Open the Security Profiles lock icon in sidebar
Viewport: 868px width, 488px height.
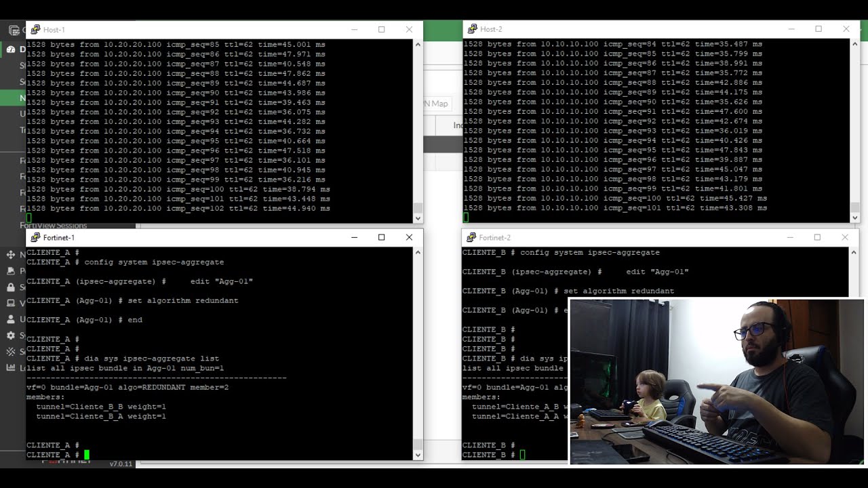[x=12, y=287]
